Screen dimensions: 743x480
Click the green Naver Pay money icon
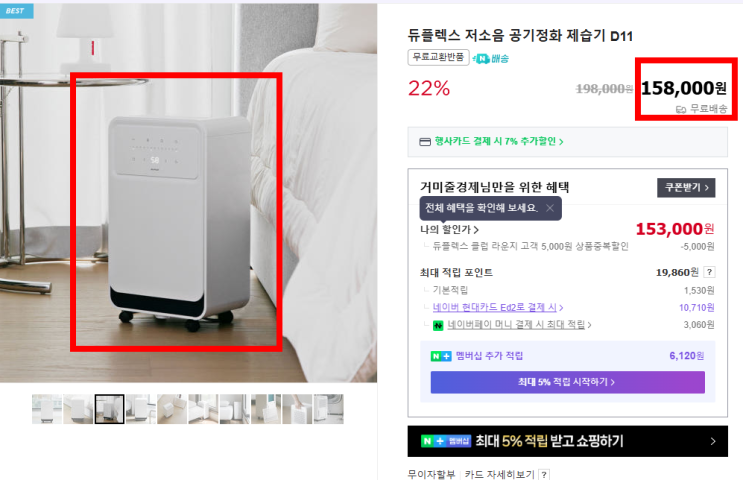point(438,326)
